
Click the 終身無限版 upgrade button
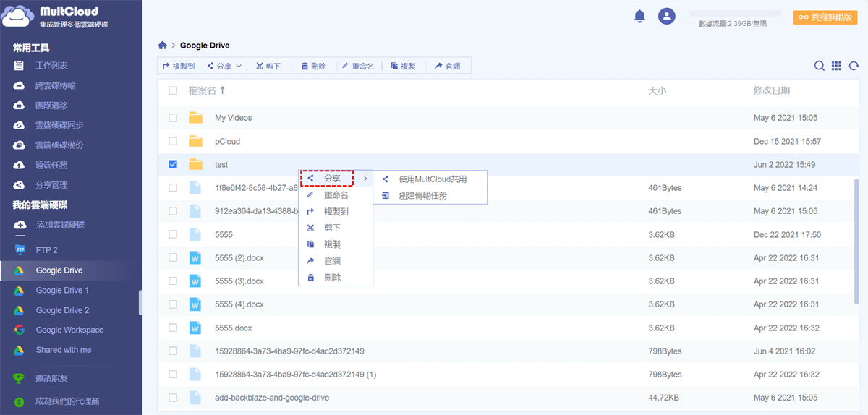point(825,17)
